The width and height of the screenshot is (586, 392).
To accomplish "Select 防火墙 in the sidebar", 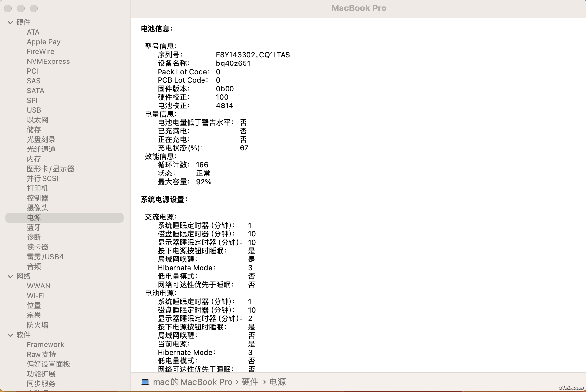I will (x=37, y=325).
